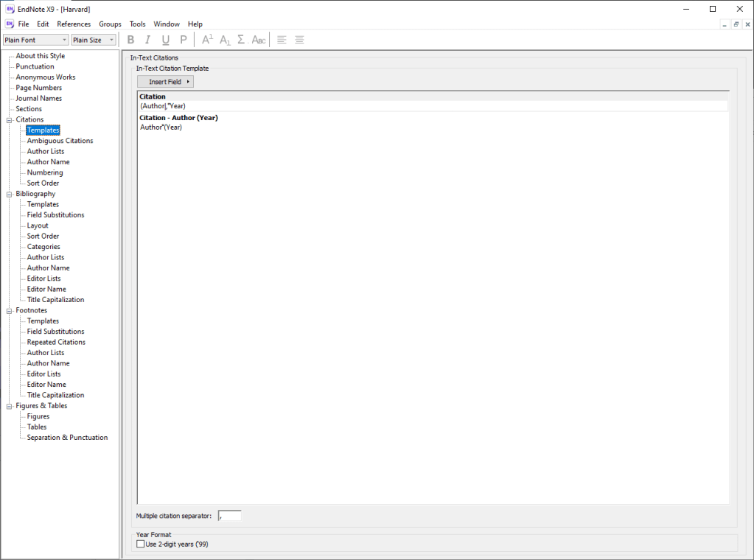Viewport: 754px width, 560px height.
Task: Click the Plain text (P) icon
Action: click(184, 40)
